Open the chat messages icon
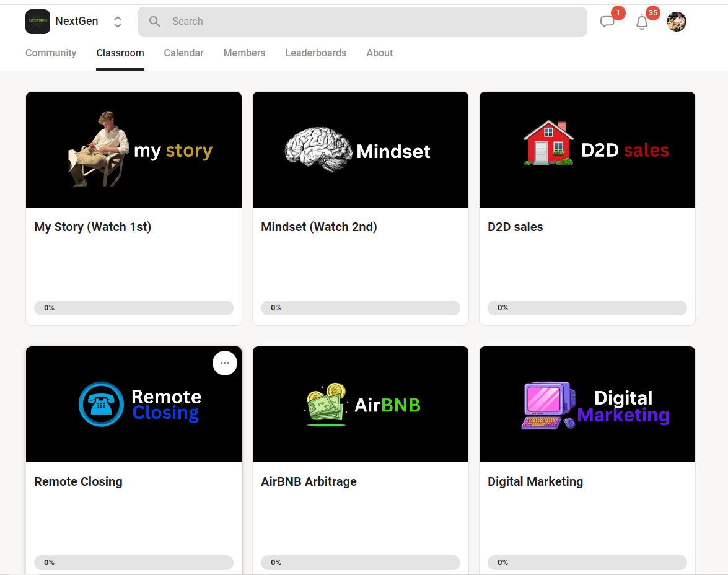 (607, 21)
